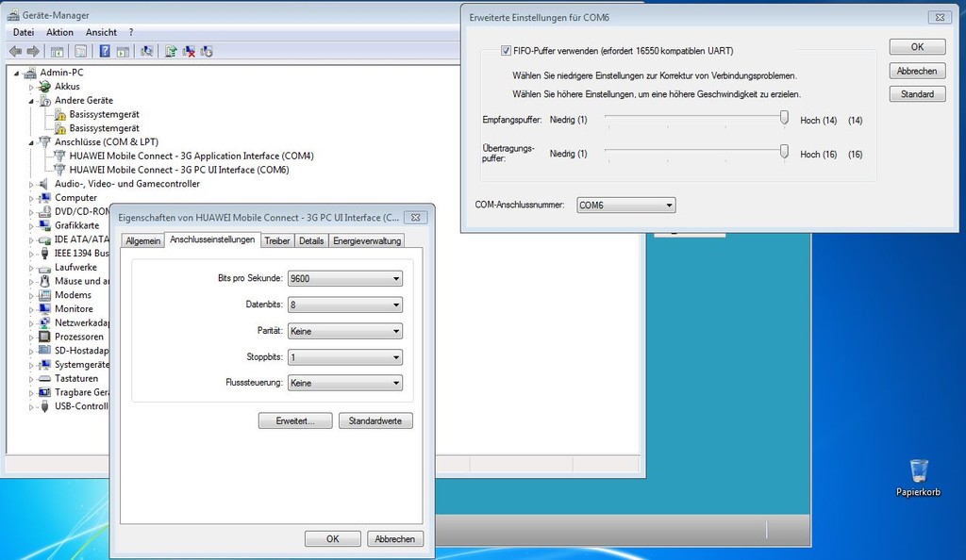Expand the Akkus tree node
The height and width of the screenshot is (560, 966).
31,88
